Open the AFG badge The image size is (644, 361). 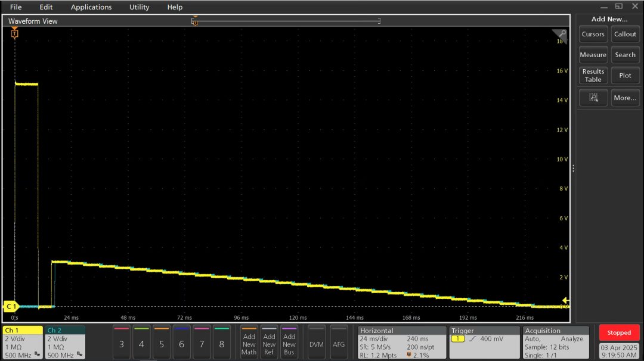coord(339,343)
